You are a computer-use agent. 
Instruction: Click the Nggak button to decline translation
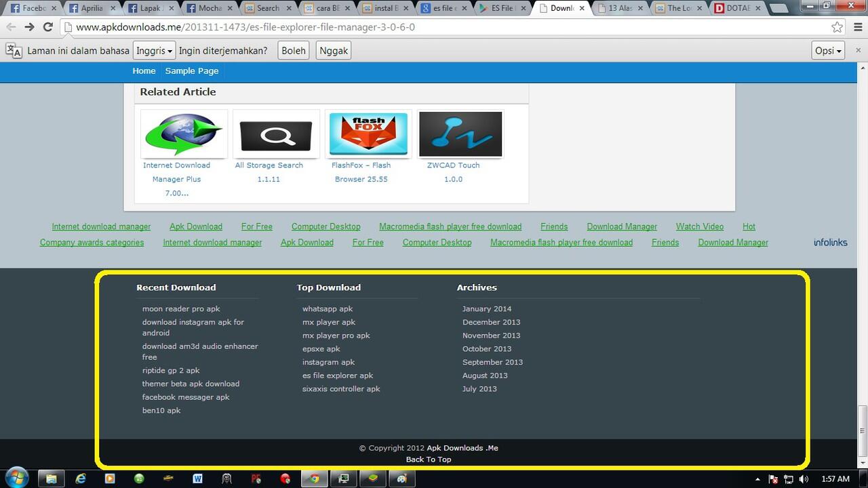333,51
